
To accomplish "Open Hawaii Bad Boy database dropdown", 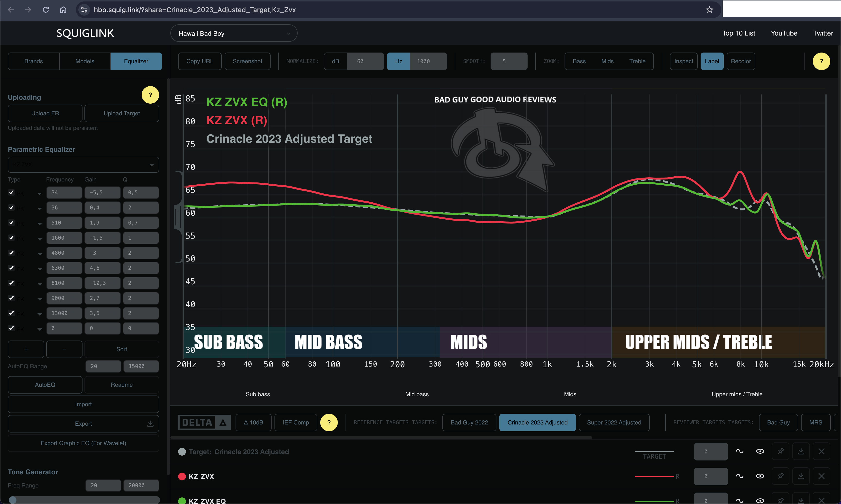I will 234,33.
